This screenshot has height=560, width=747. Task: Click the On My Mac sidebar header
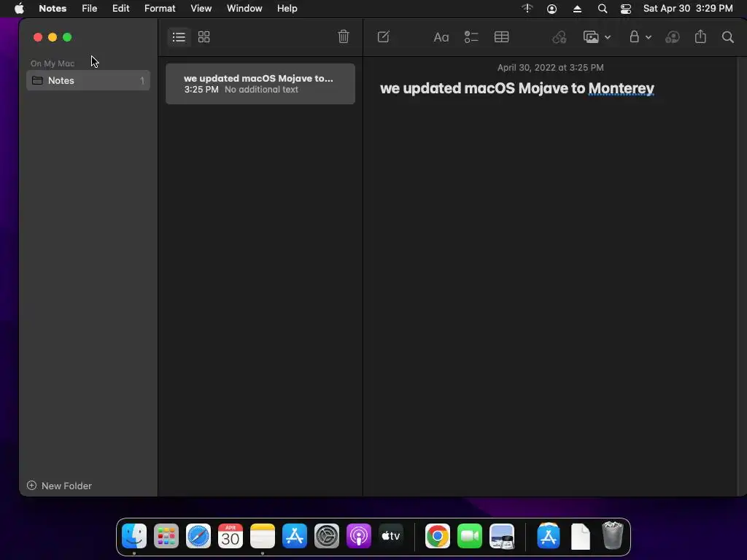click(53, 63)
